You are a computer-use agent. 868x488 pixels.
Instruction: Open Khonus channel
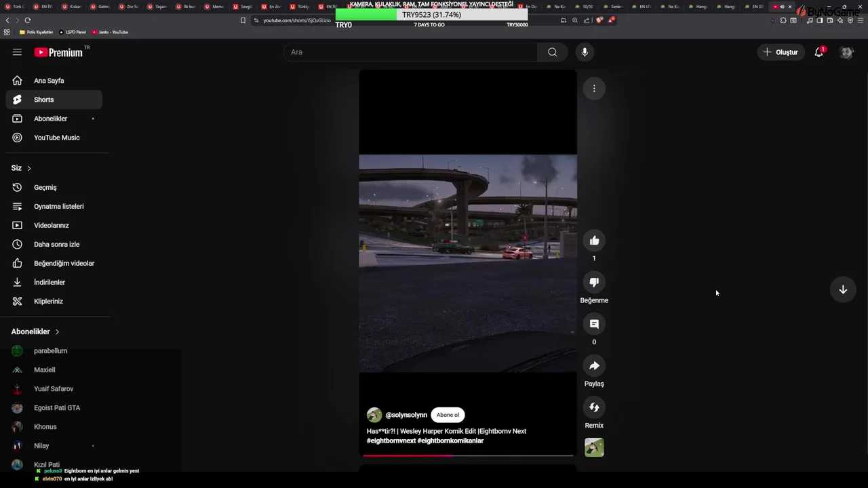pyautogui.click(x=54, y=427)
